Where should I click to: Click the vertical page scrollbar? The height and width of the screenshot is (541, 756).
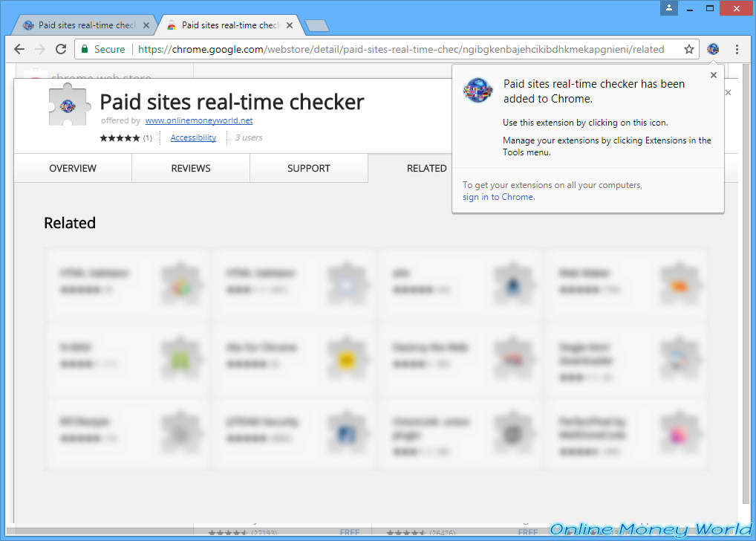point(746,285)
